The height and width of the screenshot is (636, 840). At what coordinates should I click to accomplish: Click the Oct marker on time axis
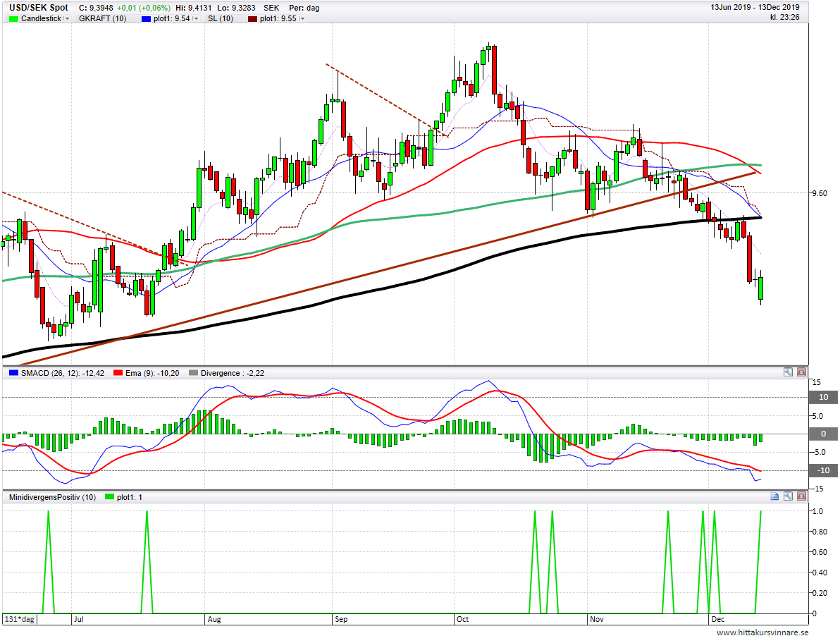(x=462, y=619)
